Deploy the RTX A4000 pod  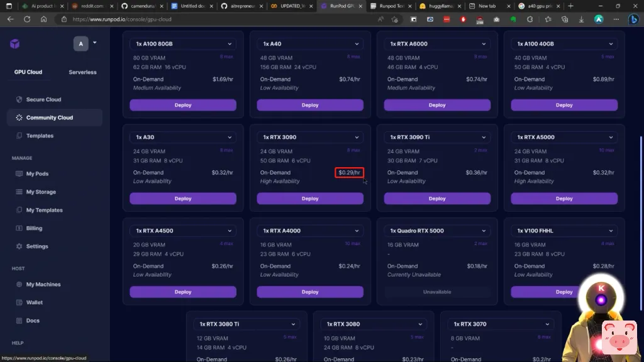tap(310, 292)
